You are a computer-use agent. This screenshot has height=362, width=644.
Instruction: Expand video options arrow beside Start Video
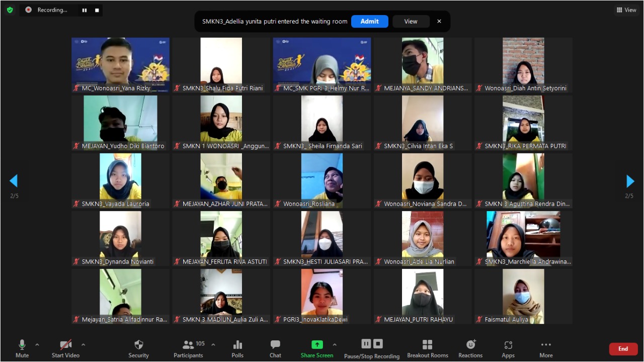pyautogui.click(x=83, y=345)
